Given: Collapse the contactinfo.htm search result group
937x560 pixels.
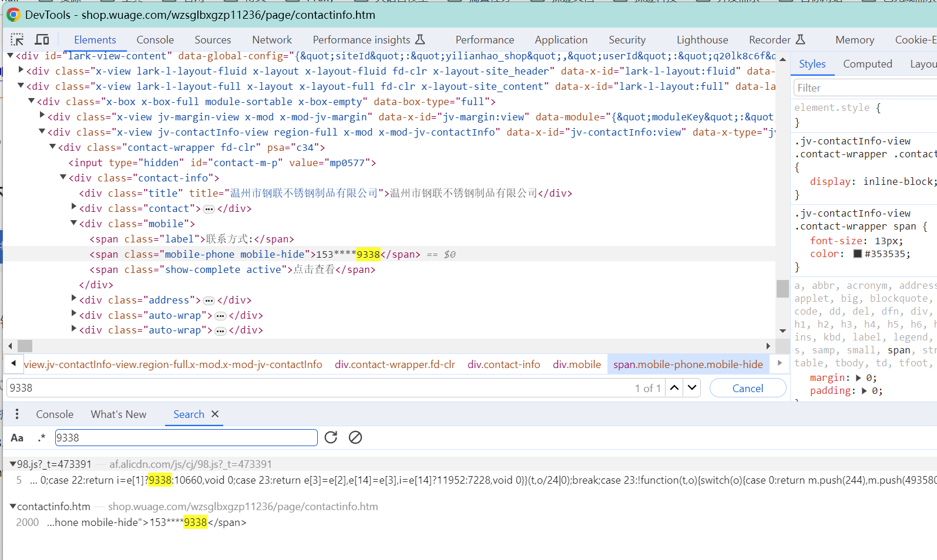Looking at the screenshot, I should [12, 507].
